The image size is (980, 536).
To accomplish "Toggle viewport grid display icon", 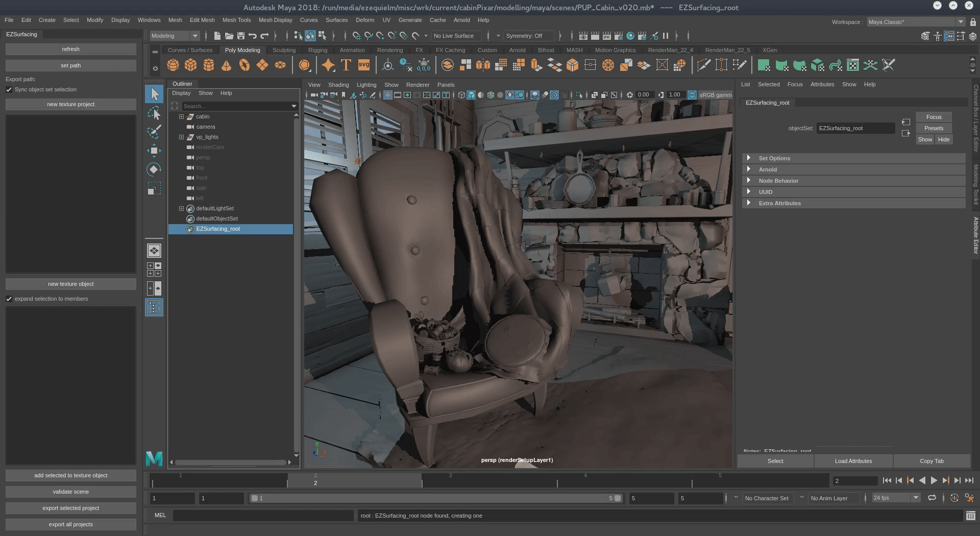I will 388,95.
